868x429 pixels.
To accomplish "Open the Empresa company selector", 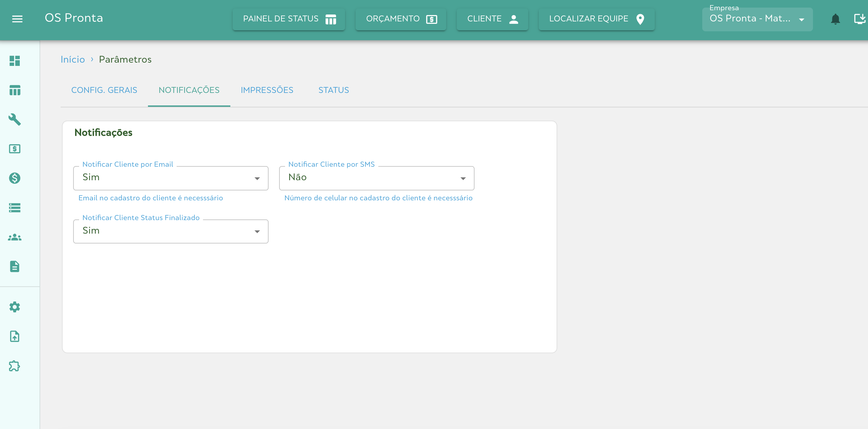I will coord(757,19).
